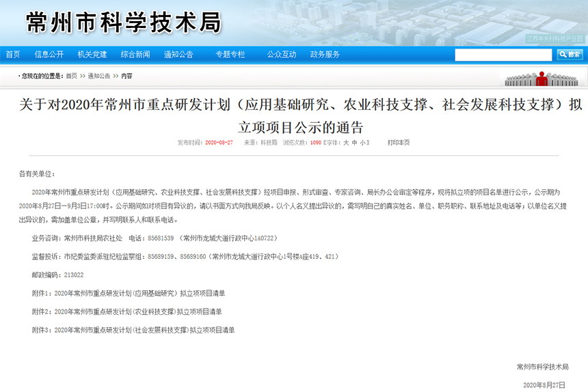Screen dimensions: 588x392
Task: Select 机关党建 in the navigation bar
Action: pyautogui.click(x=92, y=55)
